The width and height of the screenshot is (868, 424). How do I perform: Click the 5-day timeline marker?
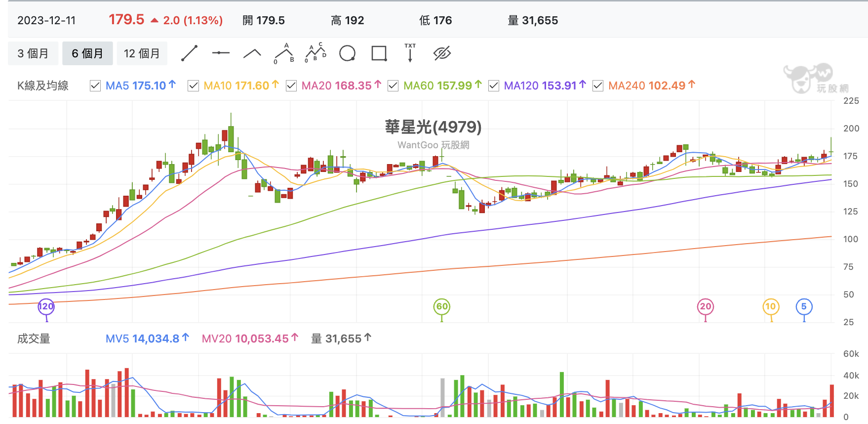click(804, 306)
